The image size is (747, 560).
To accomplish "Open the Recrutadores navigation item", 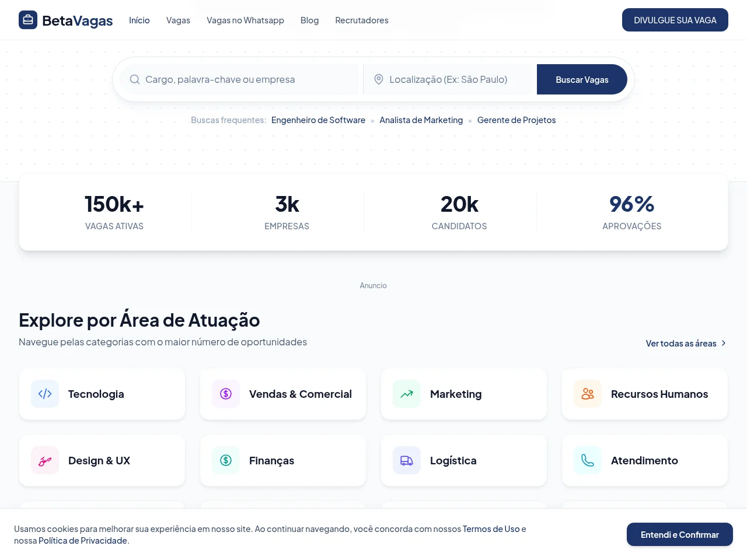I will coord(362,20).
